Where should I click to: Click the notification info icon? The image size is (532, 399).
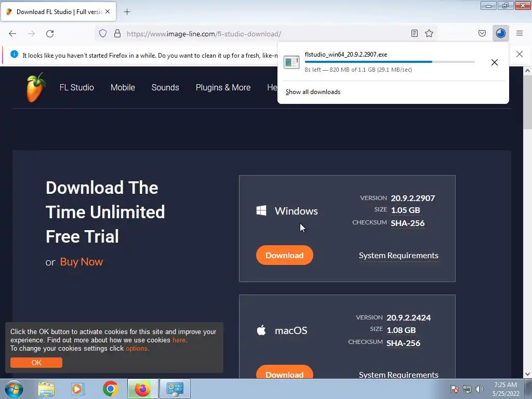tap(14, 54)
